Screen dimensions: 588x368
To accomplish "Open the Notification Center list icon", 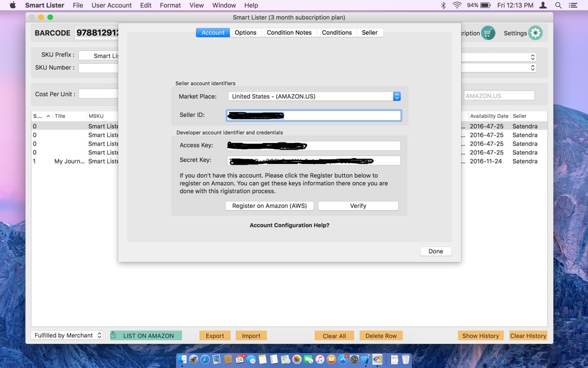I will (573, 5).
